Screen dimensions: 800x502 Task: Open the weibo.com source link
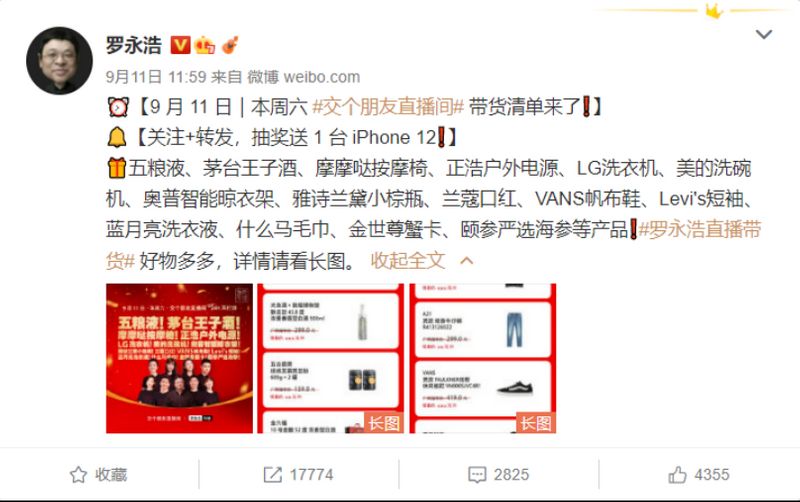click(x=321, y=77)
